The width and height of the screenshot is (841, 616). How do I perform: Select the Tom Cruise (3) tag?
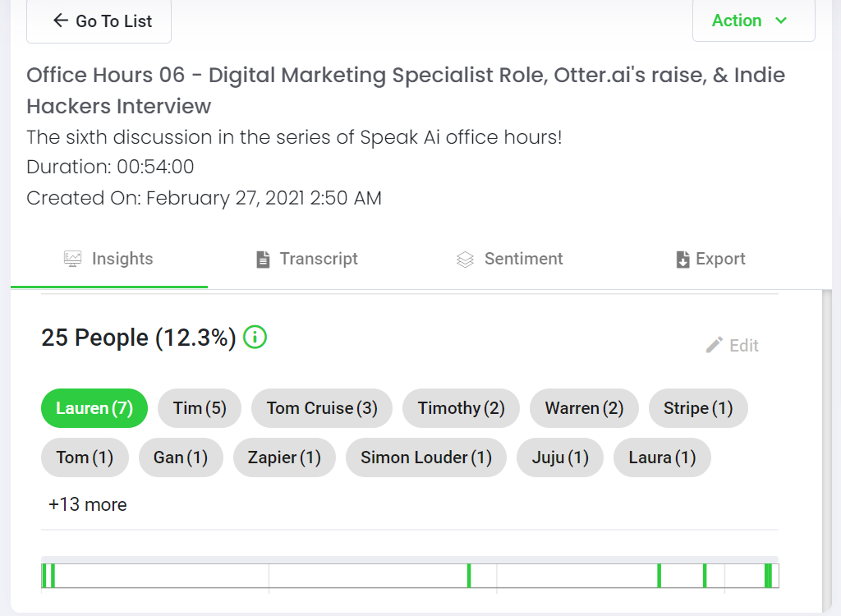tap(322, 408)
